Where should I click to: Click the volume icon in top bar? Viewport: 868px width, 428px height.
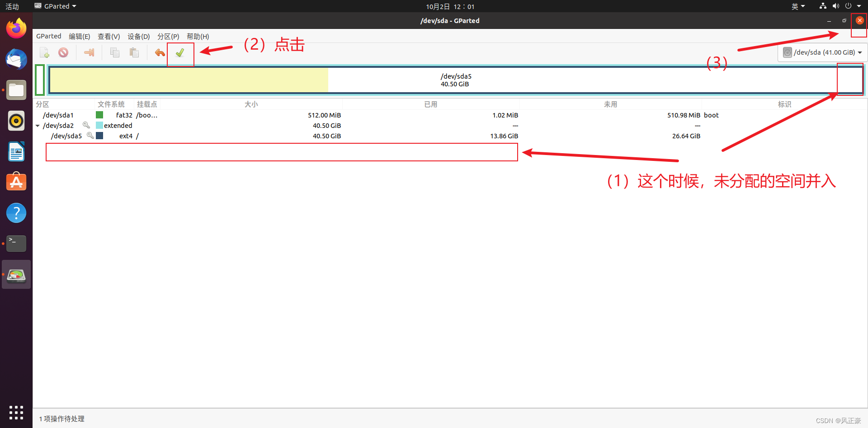tap(835, 6)
